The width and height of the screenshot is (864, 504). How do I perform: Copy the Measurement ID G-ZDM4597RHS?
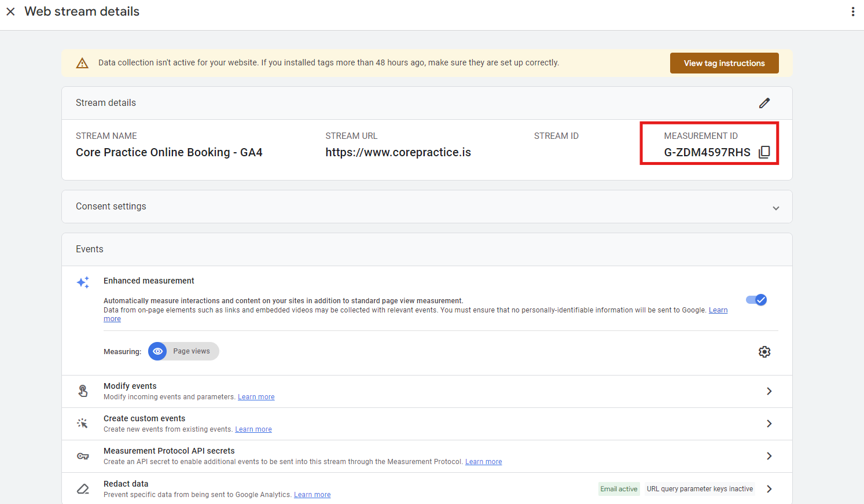[764, 152]
